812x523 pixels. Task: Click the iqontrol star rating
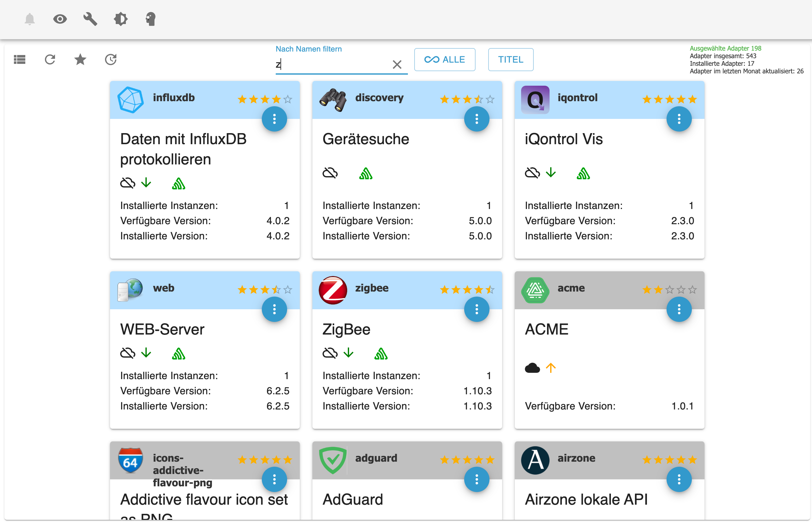669,99
